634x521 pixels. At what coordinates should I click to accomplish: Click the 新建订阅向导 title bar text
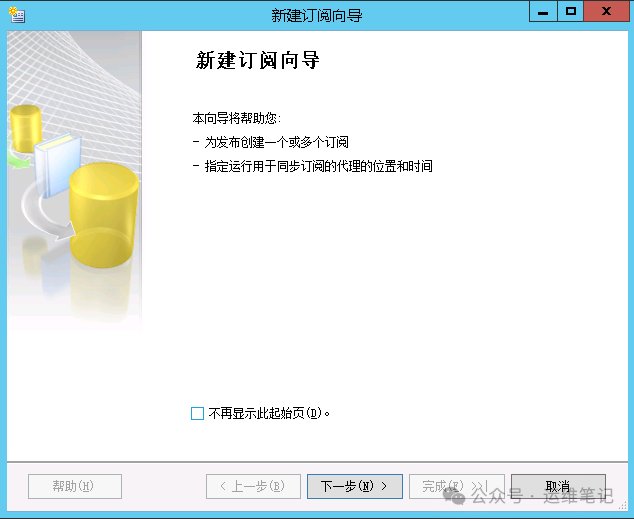click(x=317, y=15)
